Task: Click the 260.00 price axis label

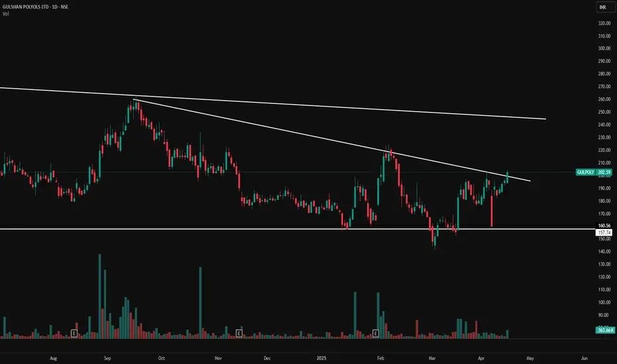Action: pyautogui.click(x=604, y=99)
